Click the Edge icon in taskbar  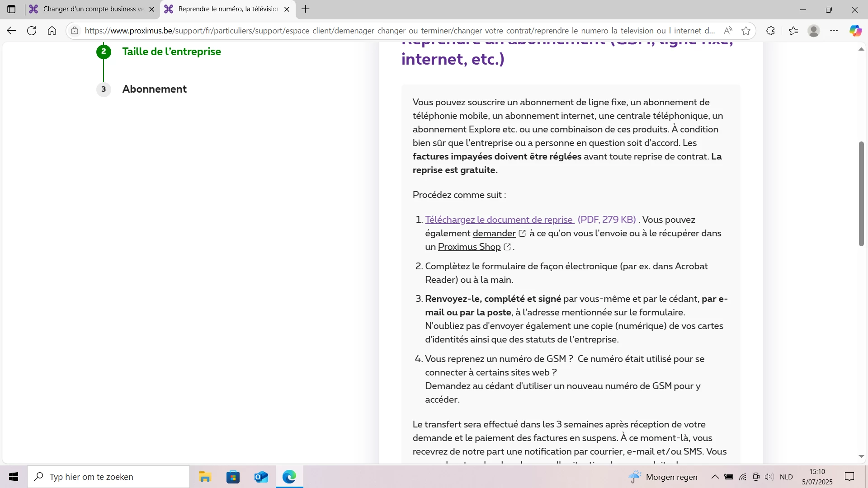(289, 477)
